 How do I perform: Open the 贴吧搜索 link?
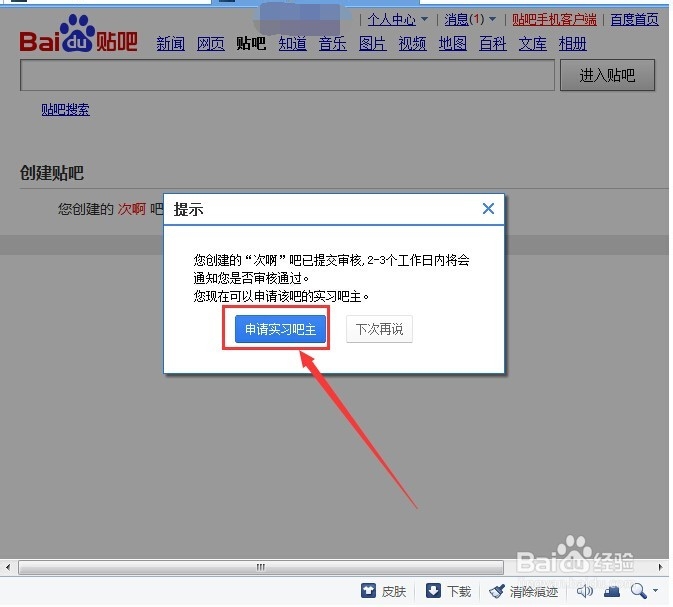65,109
